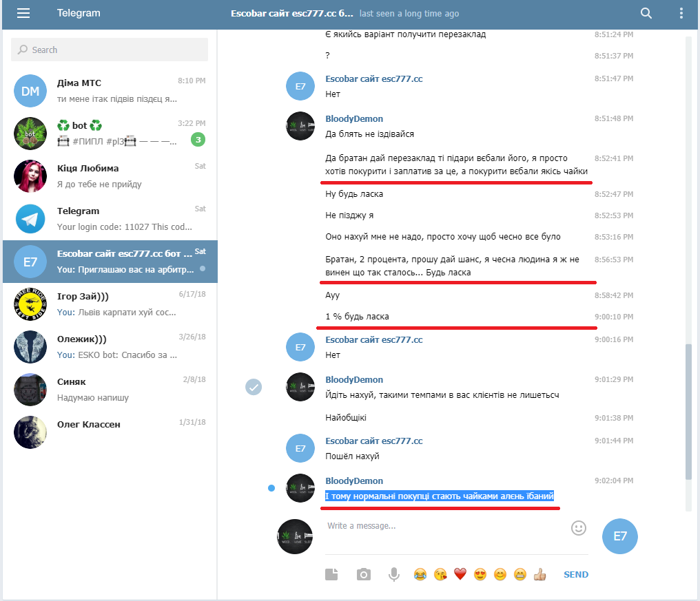Image resolution: width=700 pixels, height=601 pixels.
Task: Insert the thumbs up emoji
Action: click(x=540, y=574)
